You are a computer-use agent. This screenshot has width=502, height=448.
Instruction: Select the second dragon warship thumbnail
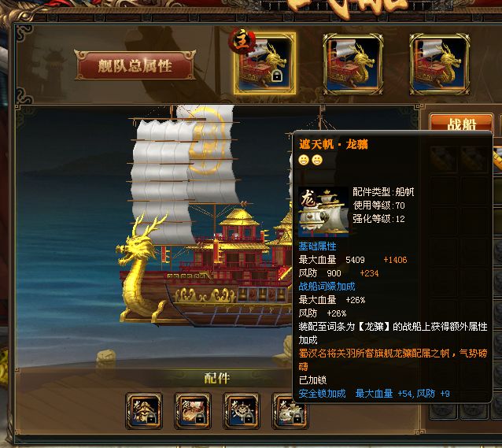pos(353,64)
